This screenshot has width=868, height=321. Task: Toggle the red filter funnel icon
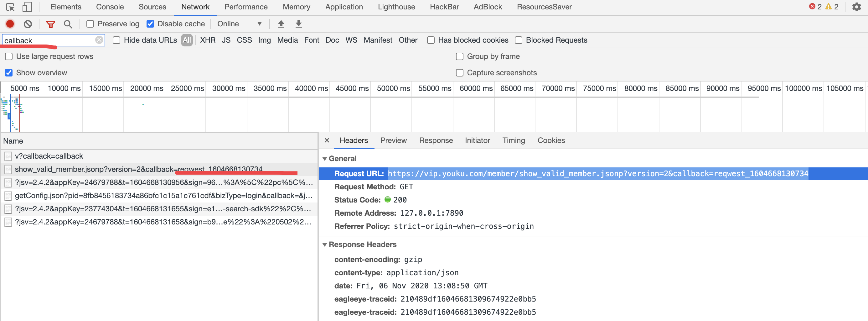(x=50, y=24)
